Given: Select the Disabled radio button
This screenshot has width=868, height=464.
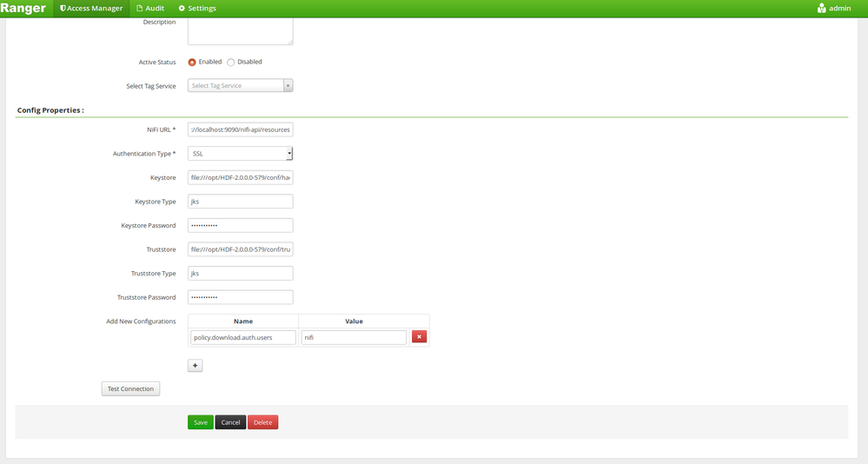Looking at the screenshot, I should click(x=231, y=62).
